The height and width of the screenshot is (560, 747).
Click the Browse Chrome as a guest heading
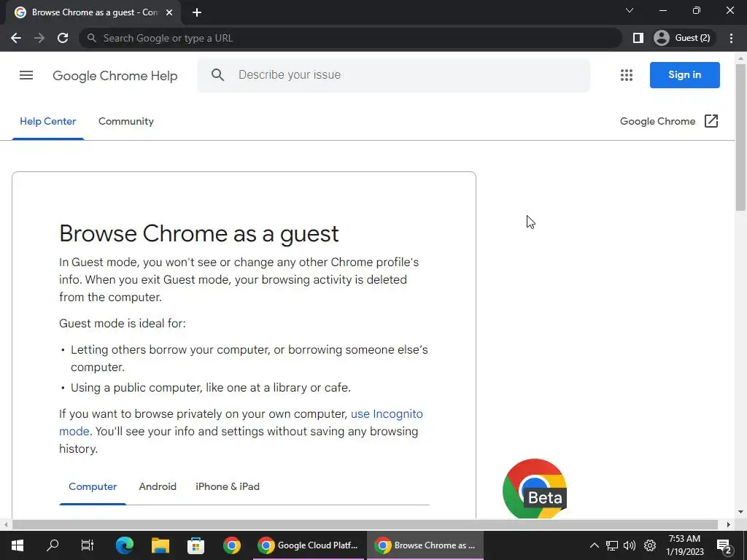pyautogui.click(x=198, y=233)
